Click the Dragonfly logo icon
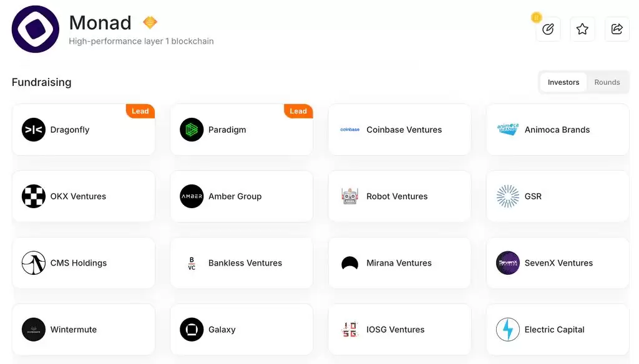 [34, 130]
